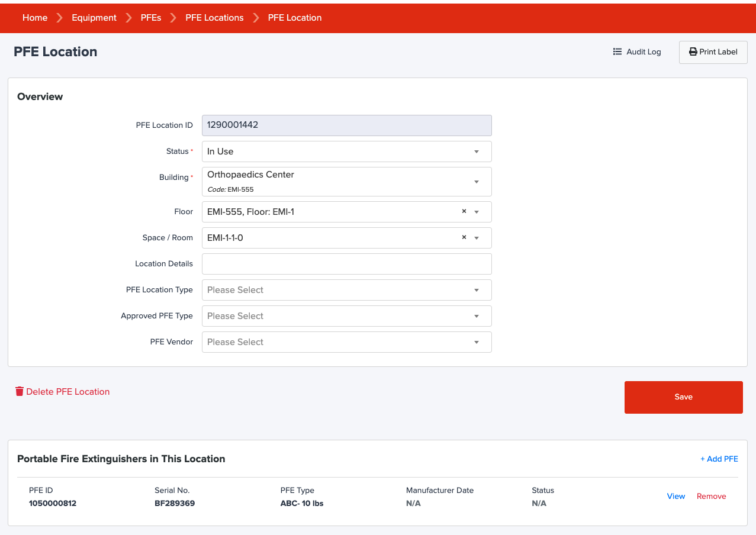Expand the Floor dropdown arrow
Viewport: 756px width, 535px height.
tap(477, 212)
